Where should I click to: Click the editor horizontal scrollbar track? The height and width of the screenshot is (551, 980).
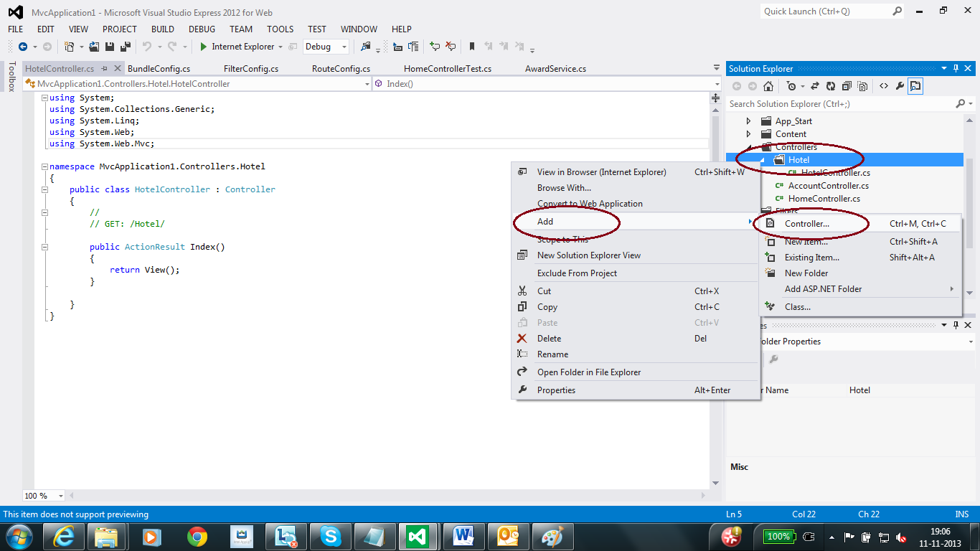click(387, 496)
